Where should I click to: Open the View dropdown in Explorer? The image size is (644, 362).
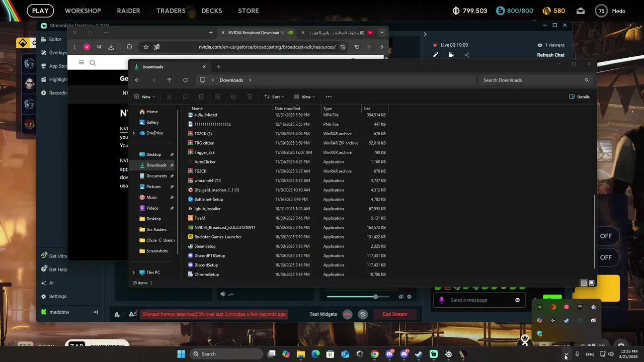click(304, 97)
